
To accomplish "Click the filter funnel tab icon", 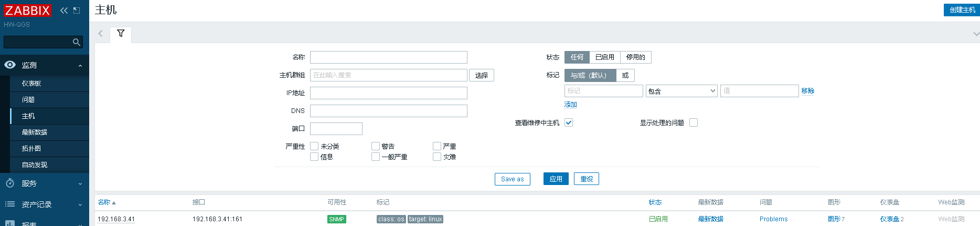I will [121, 34].
